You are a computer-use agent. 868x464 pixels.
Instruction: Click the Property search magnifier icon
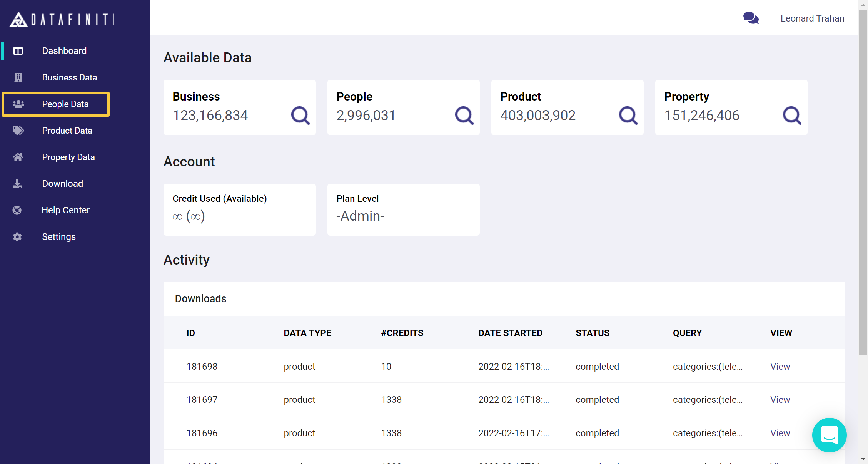[x=792, y=115]
